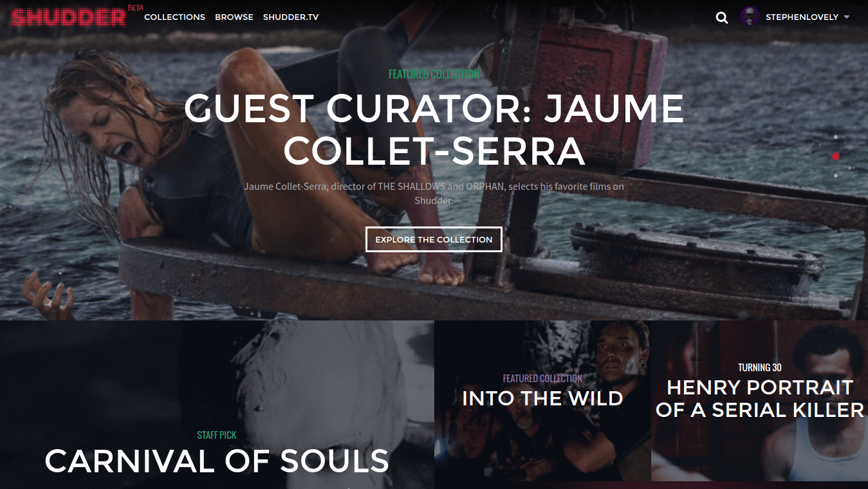Viewport: 868px width, 489px height.
Task: Click the Shudder logo
Action: pos(69,17)
